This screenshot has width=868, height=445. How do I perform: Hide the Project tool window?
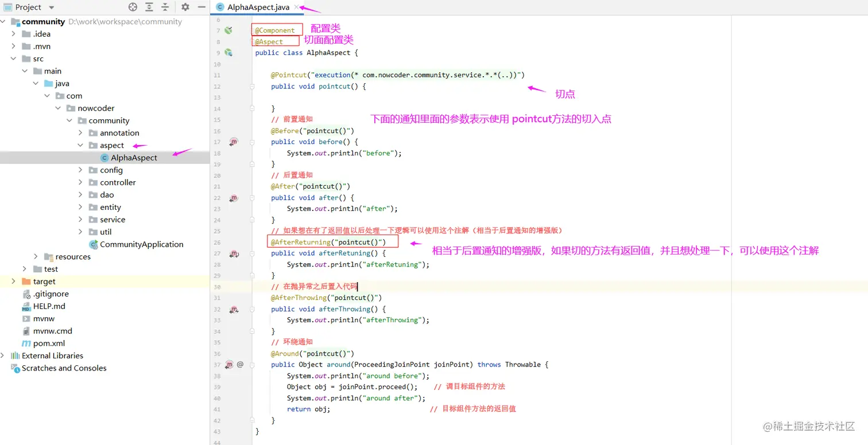click(201, 7)
